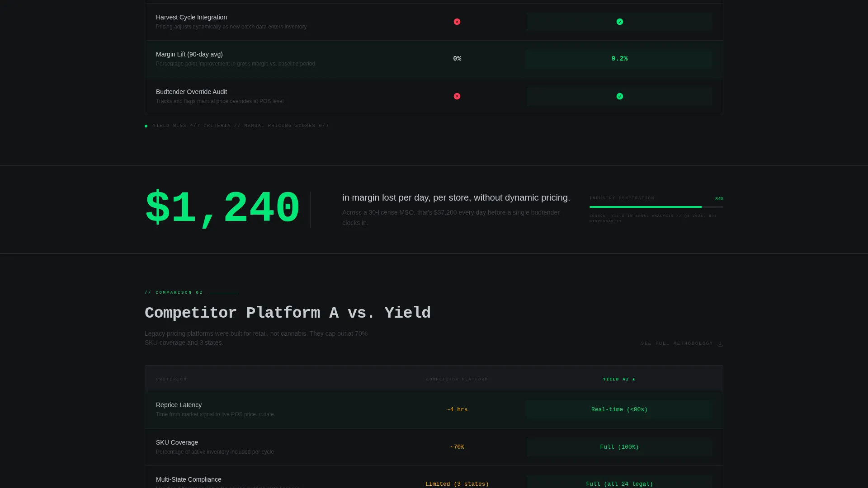Select the SKU Coverage row title
The image size is (868, 488).
(177, 442)
